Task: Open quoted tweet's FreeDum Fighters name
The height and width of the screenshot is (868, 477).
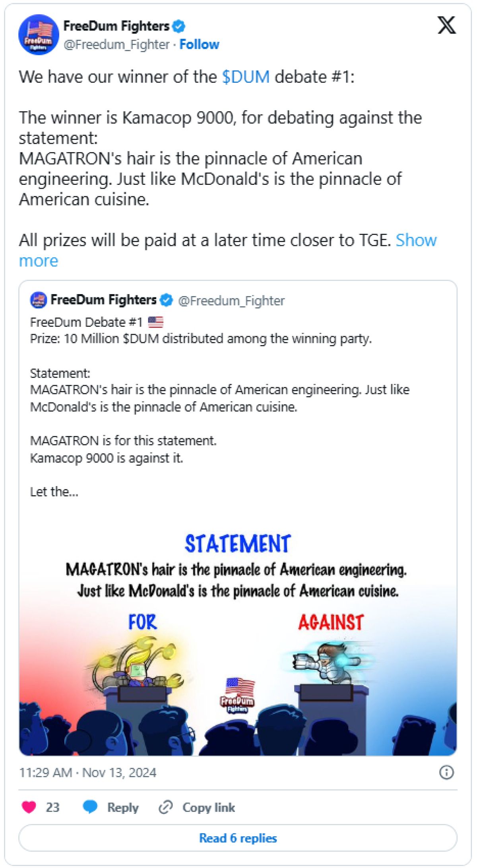Action: pos(103,300)
